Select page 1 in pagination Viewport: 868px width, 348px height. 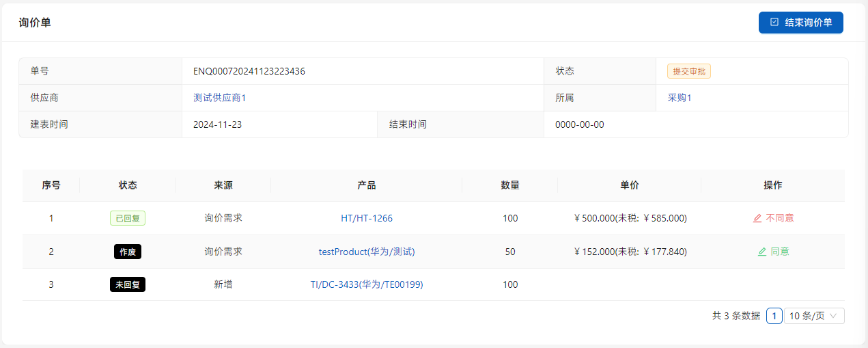(774, 316)
